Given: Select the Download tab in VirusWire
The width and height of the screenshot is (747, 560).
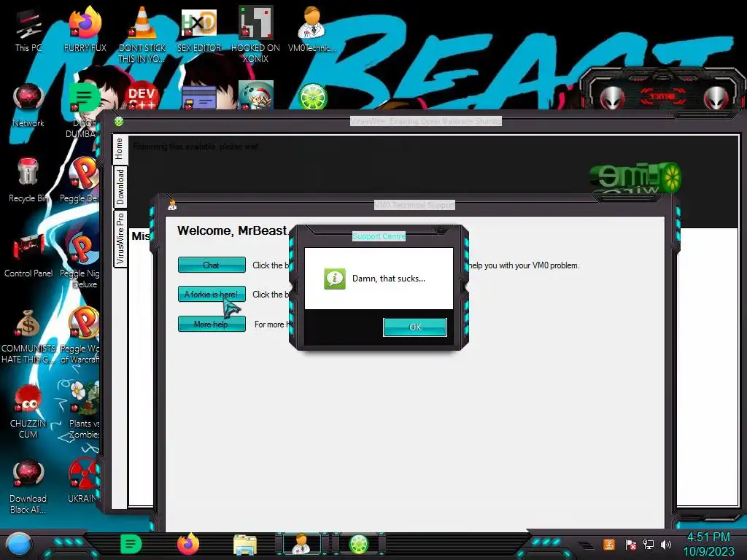Looking at the screenshot, I should 120,187.
